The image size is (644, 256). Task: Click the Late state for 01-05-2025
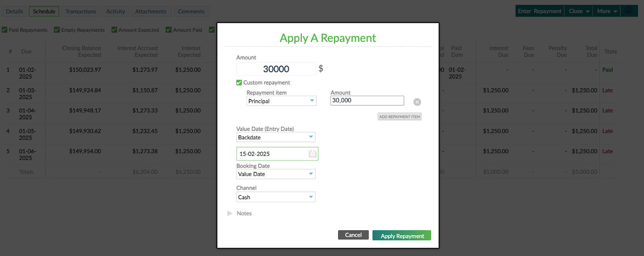(607, 131)
